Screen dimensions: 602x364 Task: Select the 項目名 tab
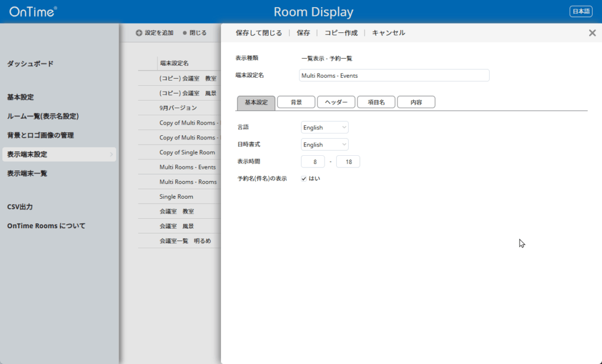[x=376, y=102]
